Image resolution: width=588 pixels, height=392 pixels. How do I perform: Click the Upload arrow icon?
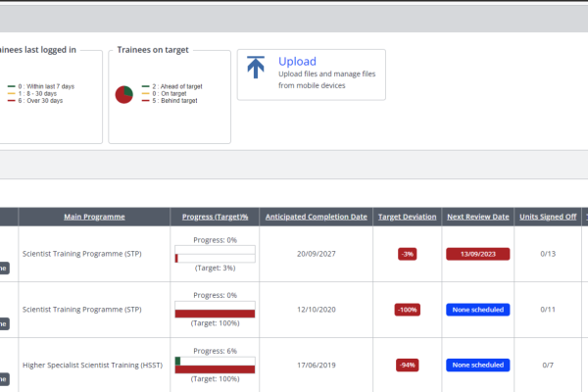click(256, 68)
